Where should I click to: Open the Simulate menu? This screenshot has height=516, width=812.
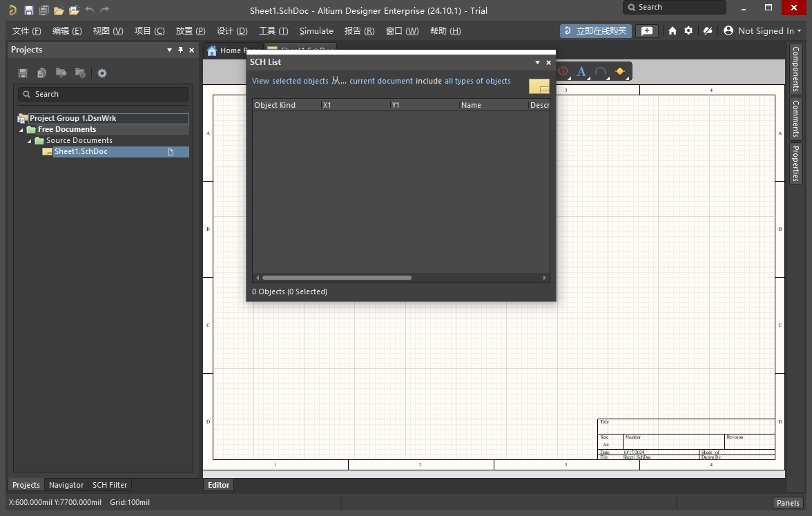click(316, 30)
